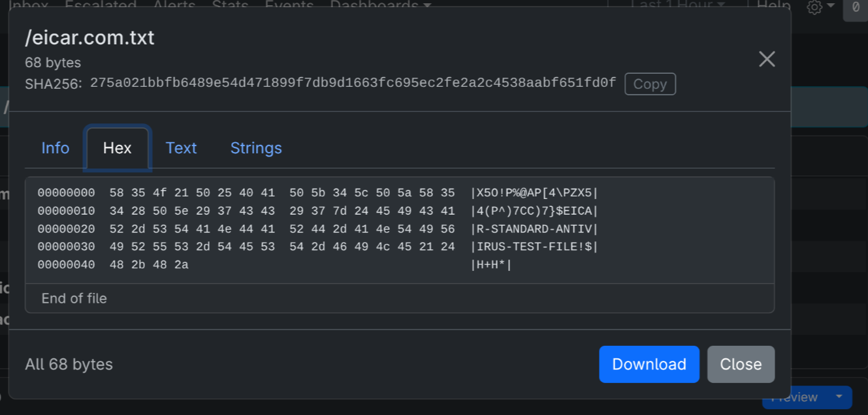Click the ASCII text |4(P^)7CC)7}$EICA|

click(x=534, y=211)
